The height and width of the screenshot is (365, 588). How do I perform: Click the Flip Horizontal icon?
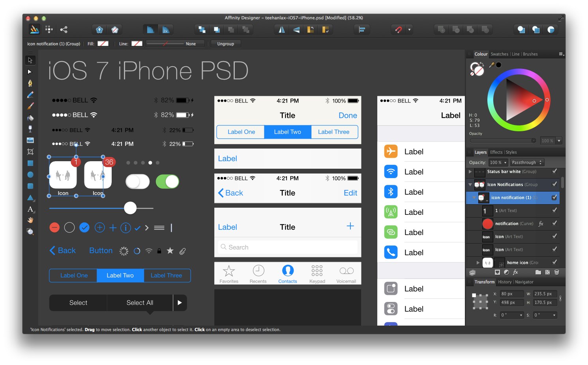(x=281, y=30)
